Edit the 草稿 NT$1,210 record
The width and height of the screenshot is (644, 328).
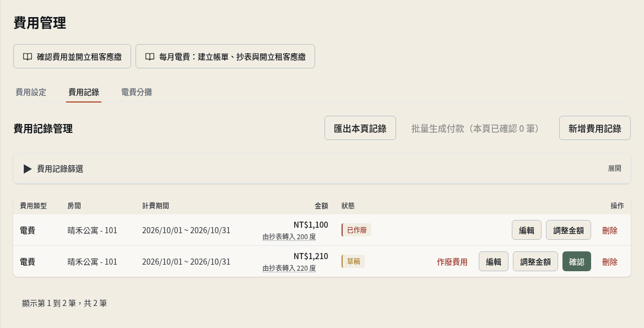click(494, 261)
